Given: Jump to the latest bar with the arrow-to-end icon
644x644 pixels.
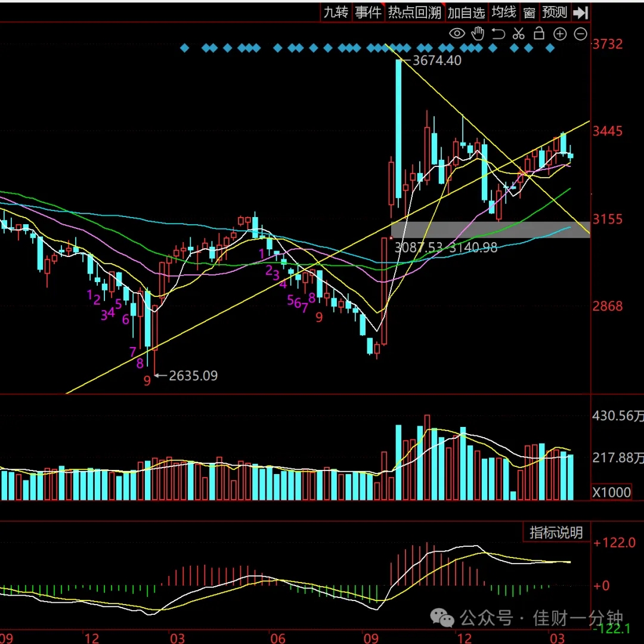Looking at the screenshot, I should tap(580, 13).
